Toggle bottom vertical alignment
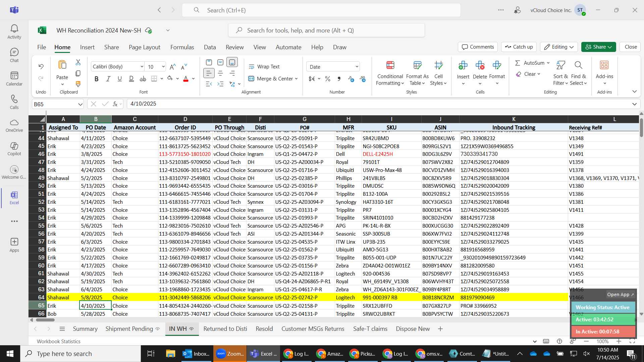Viewport: 644px width, 362px height. (232, 62)
